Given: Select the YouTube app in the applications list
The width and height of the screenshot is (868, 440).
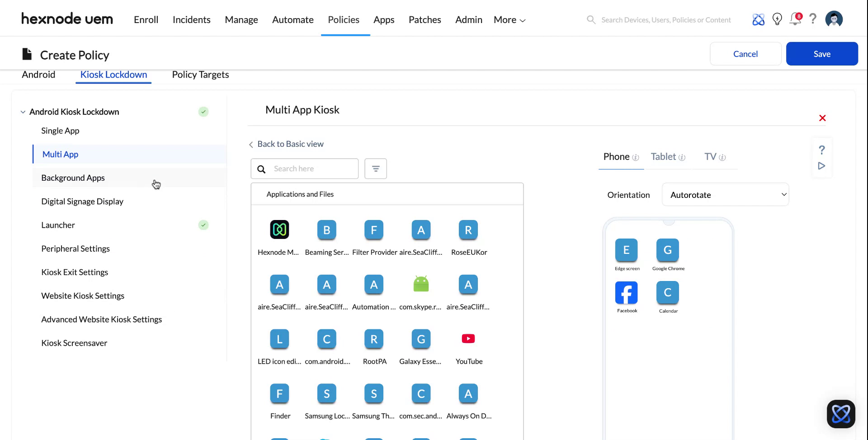Looking at the screenshot, I should 468,338.
